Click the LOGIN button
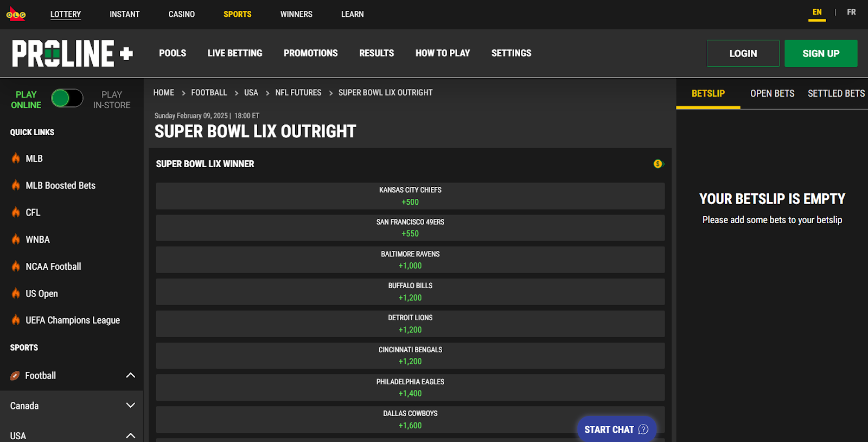868x442 pixels. pyautogui.click(x=743, y=53)
